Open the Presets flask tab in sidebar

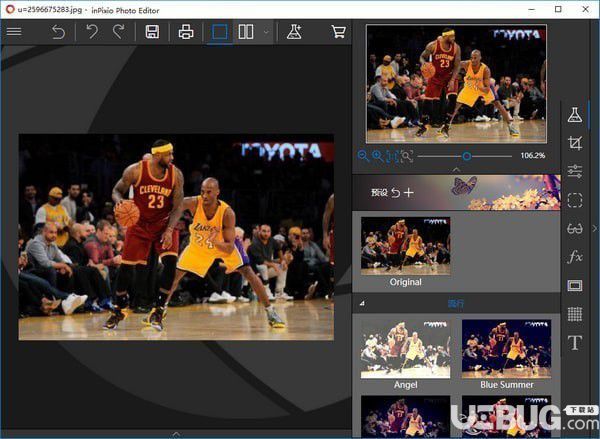[x=575, y=115]
